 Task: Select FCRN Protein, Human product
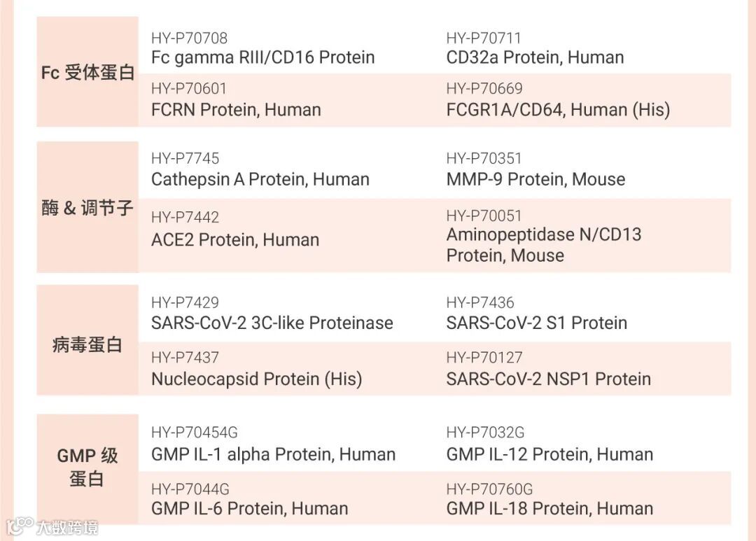[x=236, y=110]
